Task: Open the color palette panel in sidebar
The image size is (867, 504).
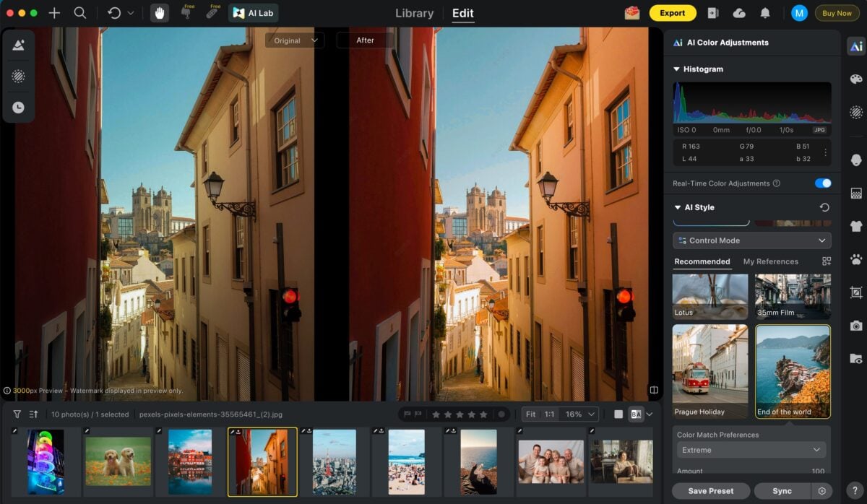Action: tap(856, 79)
